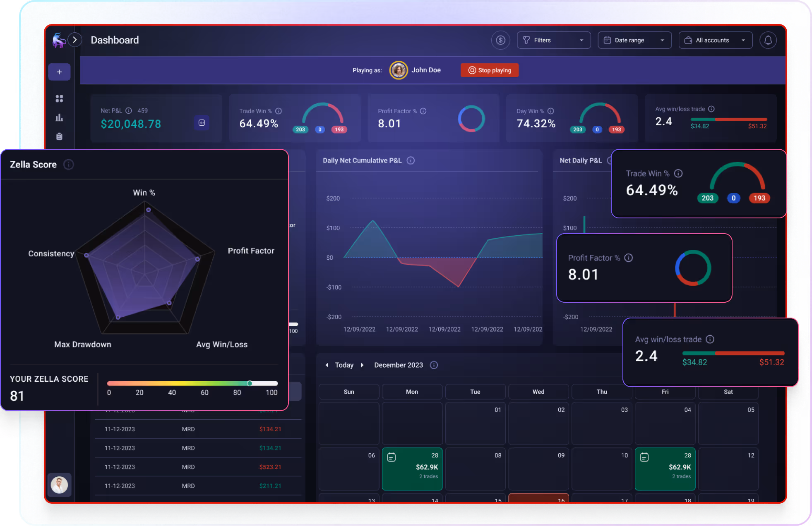Open the notifications bell icon
The image size is (812, 526).
(x=768, y=40)
